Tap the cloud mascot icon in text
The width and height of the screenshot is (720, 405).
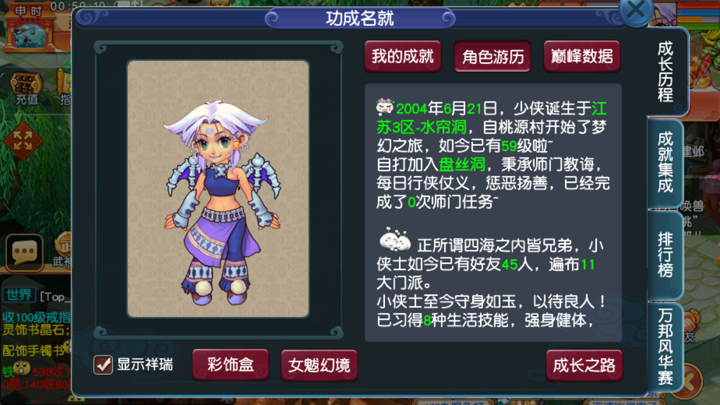[x=395, y=239]
